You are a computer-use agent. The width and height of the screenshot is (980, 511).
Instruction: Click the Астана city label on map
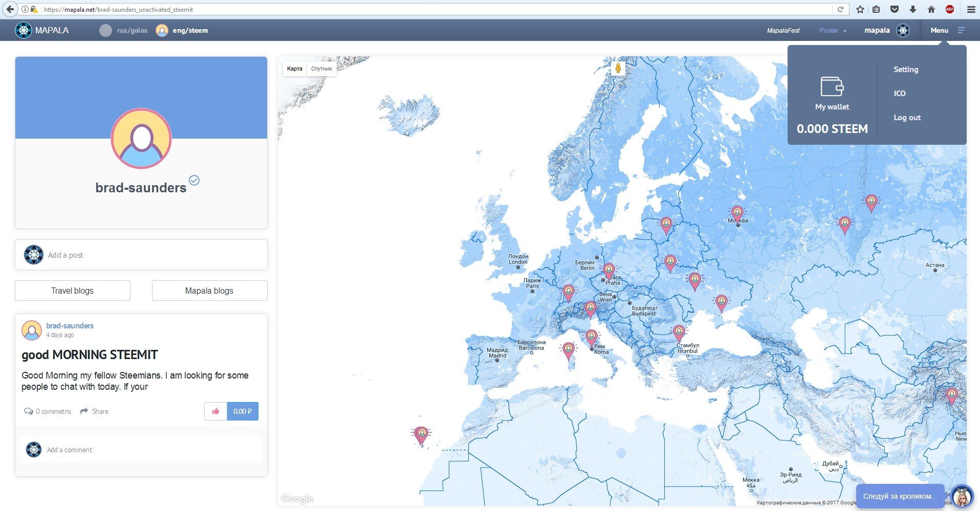click(935, 265)
